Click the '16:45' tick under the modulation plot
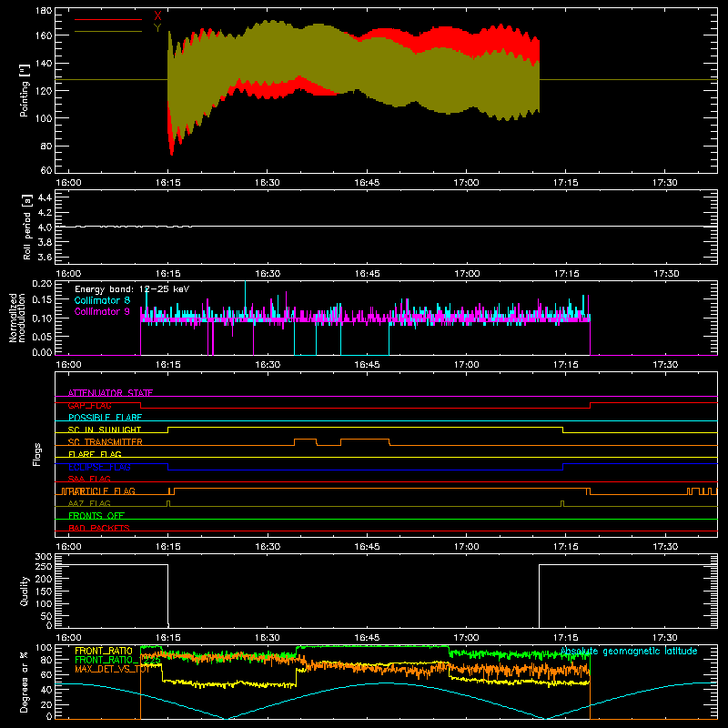728x728 pixels. (x=367, y=365)
